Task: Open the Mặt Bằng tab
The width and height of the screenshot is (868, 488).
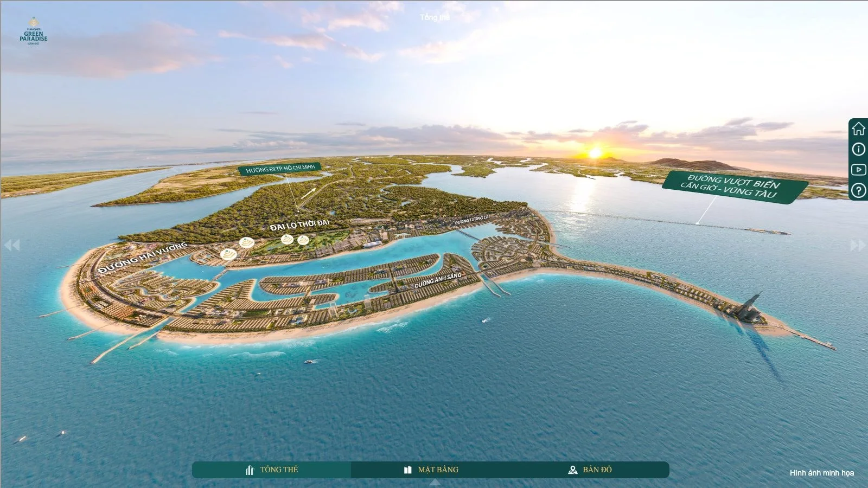Action: pos(431,470)
